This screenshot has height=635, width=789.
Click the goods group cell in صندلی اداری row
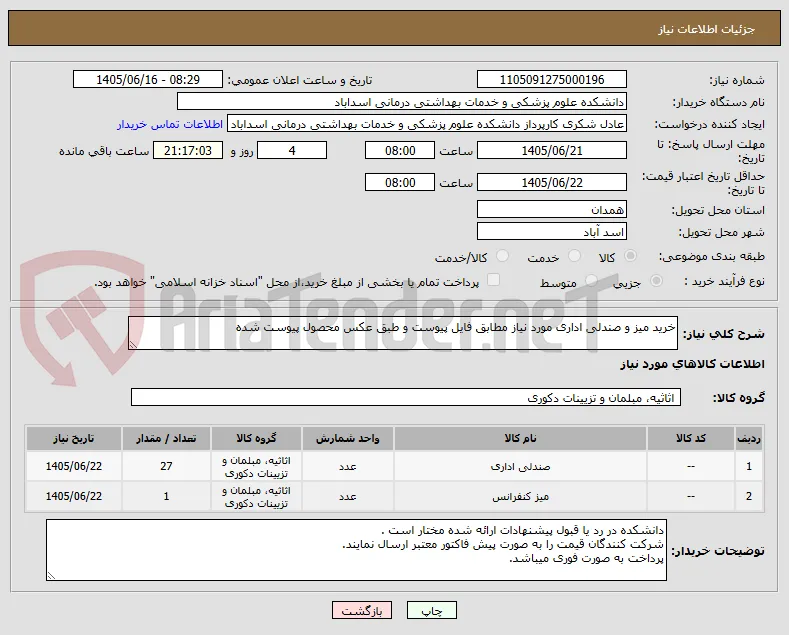coord(257,466)
